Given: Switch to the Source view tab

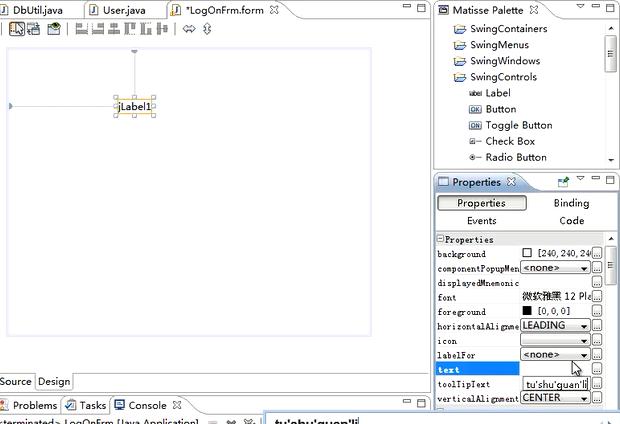Looking at the screenshot, I should click(16, 382).
